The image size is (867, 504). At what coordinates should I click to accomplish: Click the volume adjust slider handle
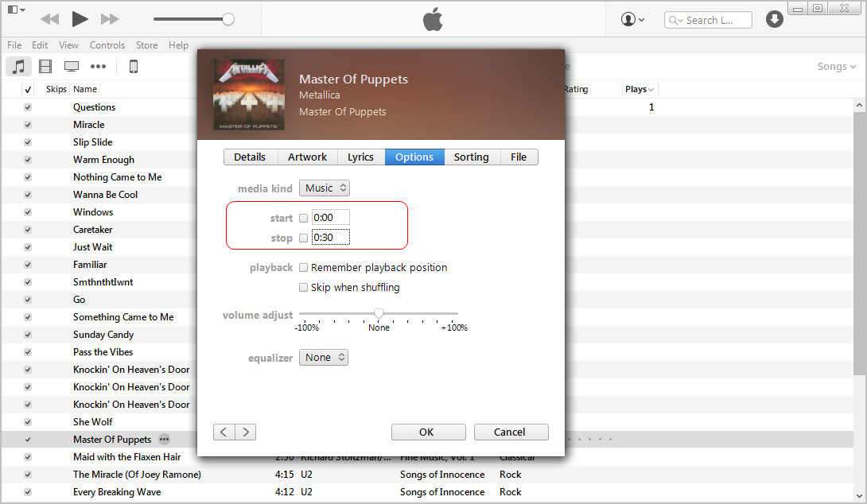[x=379, y=314]
